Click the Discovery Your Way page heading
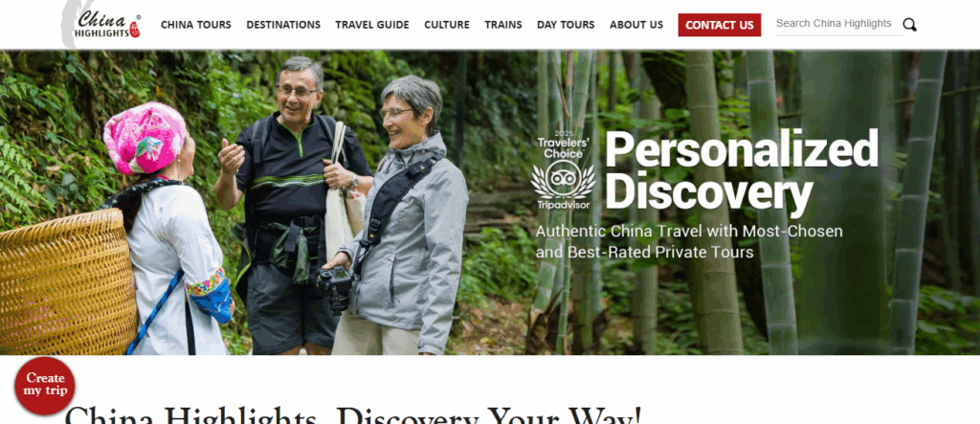 pos(353,415)
